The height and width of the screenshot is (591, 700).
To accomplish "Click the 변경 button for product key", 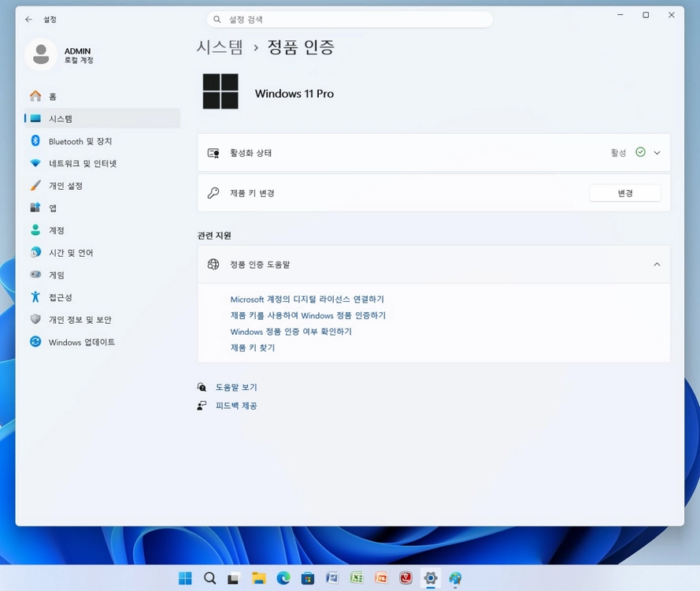I will (625, 193).
